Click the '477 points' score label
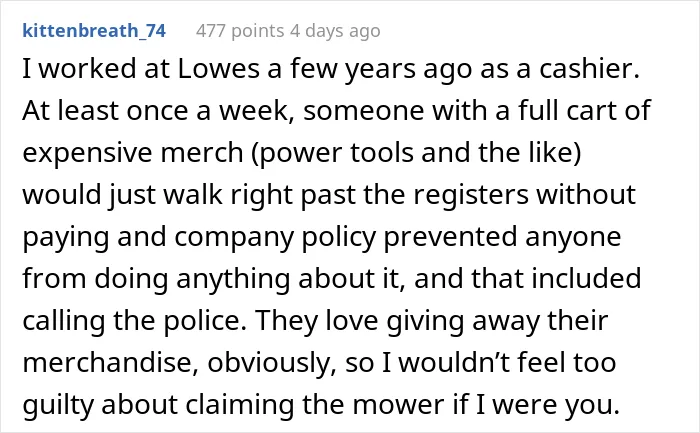The image size is (700, 433). click(240, 31)
